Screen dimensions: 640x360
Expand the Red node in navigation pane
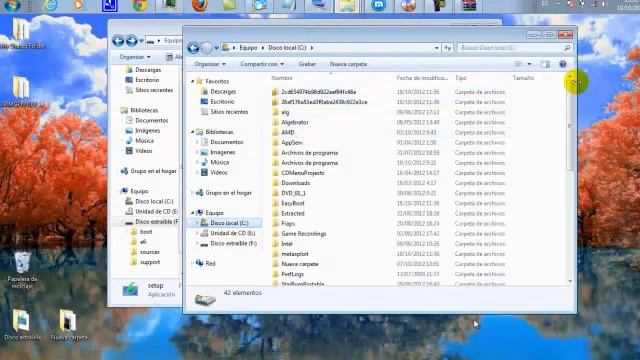[x=192, y=264]
